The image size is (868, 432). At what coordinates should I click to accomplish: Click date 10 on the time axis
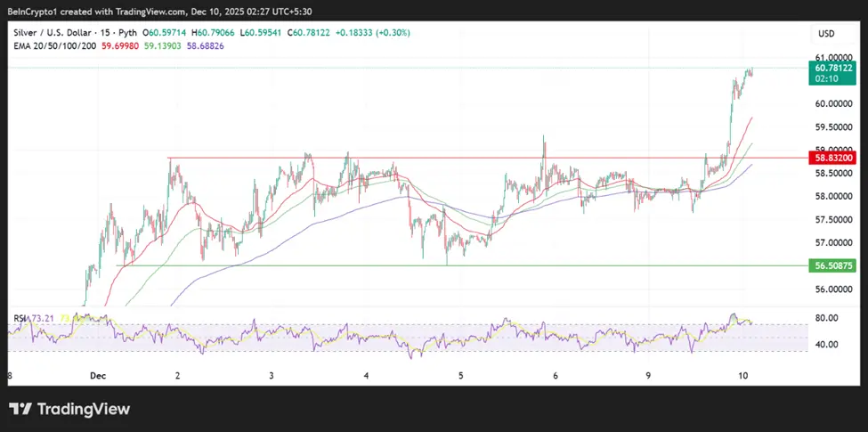point(742,377)
